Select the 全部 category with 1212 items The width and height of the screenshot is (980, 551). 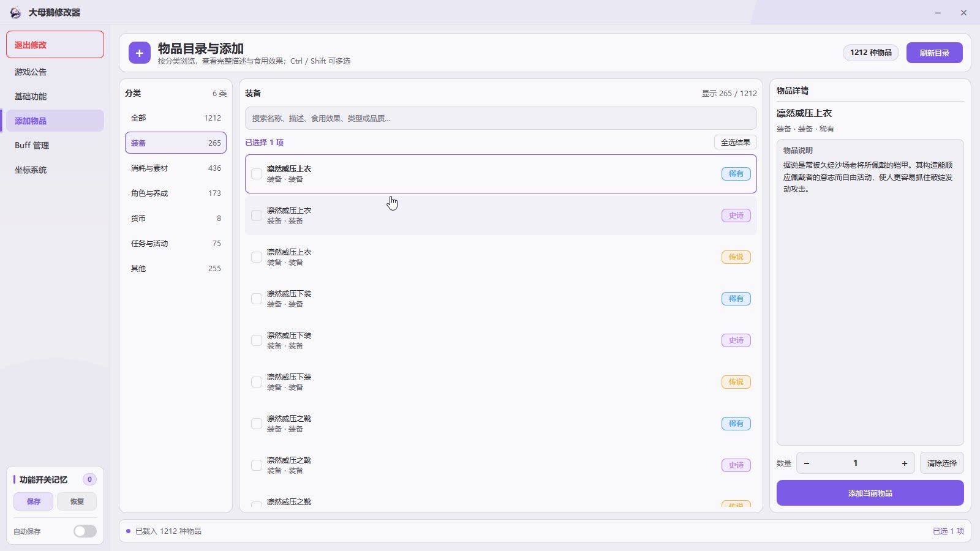[x=176, y=118]
